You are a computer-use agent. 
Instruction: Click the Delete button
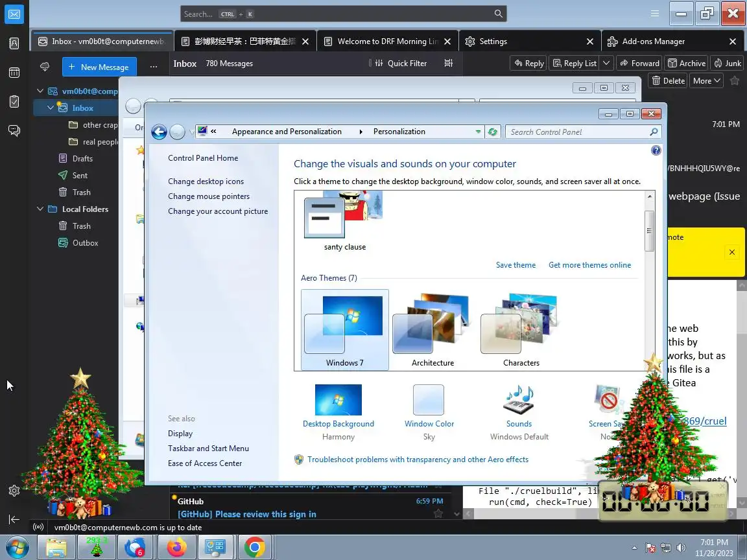click(668, 80)
